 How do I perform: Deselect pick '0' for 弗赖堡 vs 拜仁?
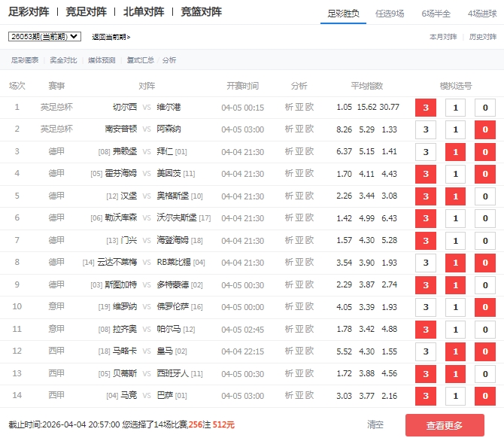(485, 152)
